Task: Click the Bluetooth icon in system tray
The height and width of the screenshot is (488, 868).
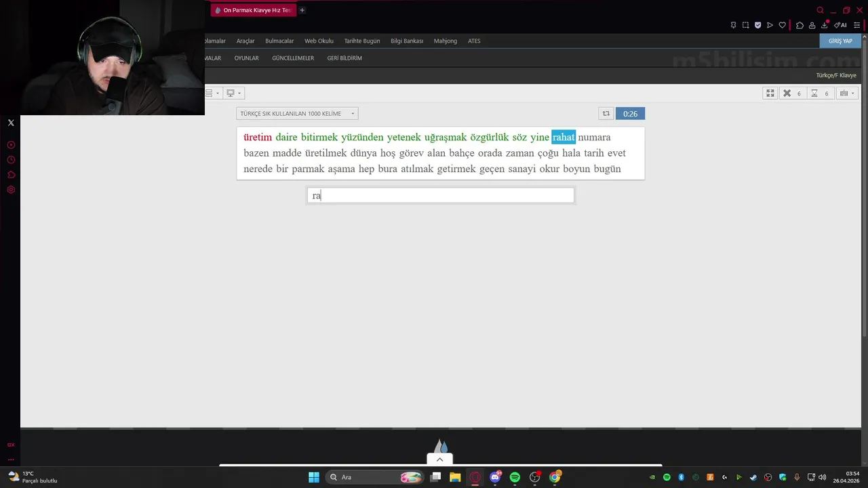Action: click(x=682, y=477)
